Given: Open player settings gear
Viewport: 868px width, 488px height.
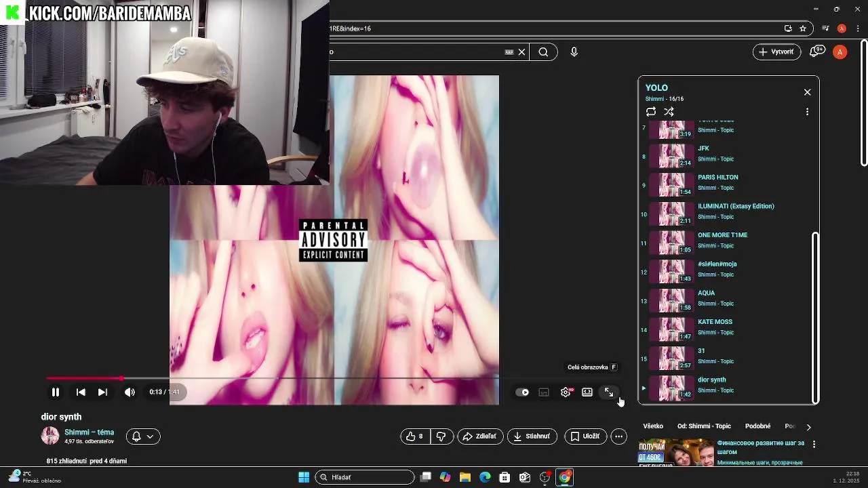Looking at the screenshot, I should click(566, 392).
